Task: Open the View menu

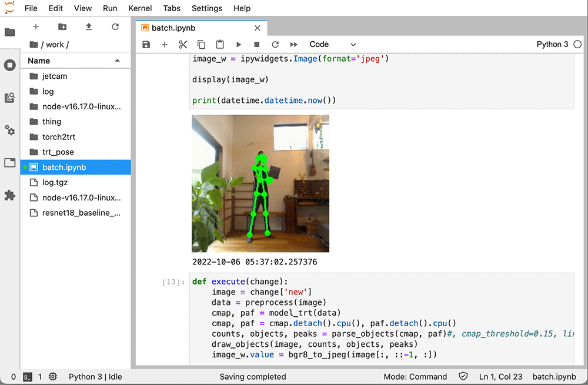Action: (x=83, y=8)
